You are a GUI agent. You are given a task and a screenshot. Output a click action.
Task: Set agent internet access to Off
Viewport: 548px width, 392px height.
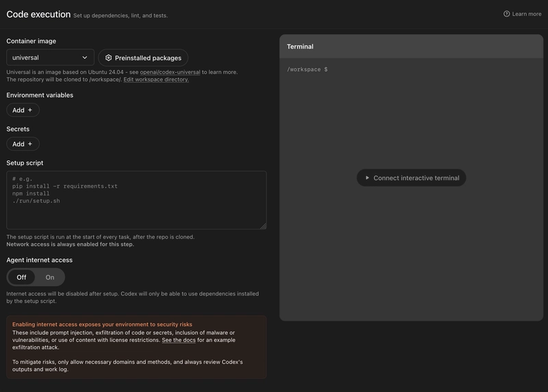click(x=22, y=278)
